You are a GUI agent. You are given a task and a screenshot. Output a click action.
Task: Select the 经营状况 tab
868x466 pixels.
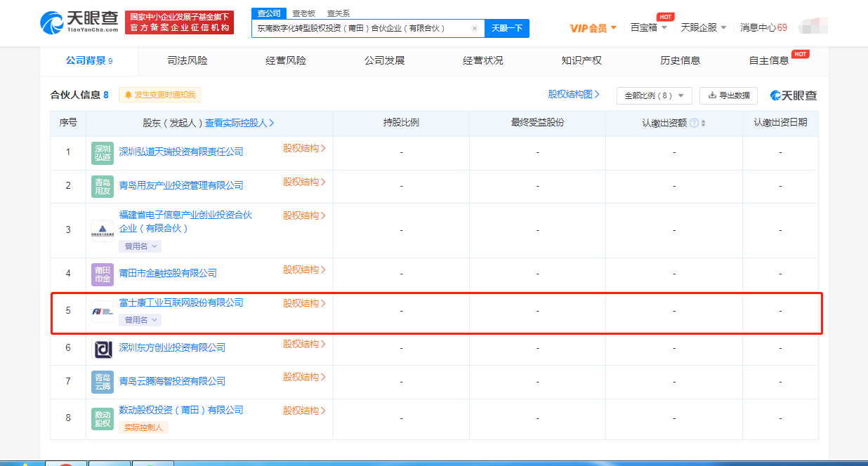tap(483, 61)
